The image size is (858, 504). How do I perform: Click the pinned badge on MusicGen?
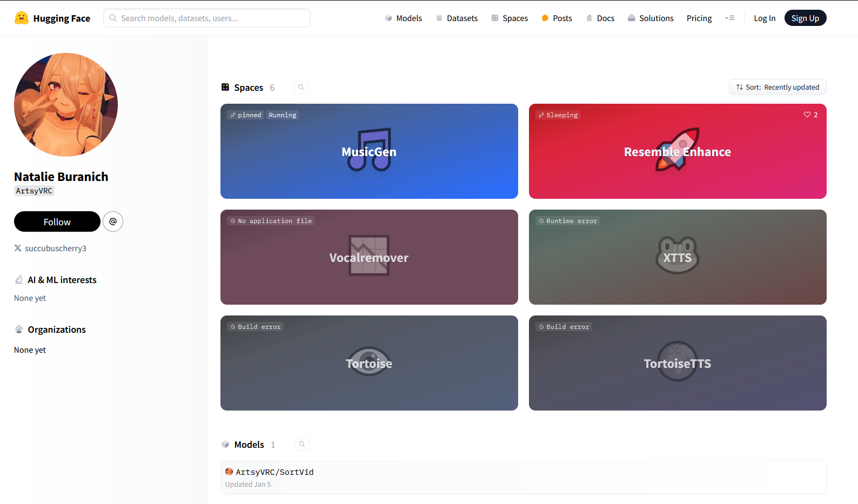[x=246, y=115]
